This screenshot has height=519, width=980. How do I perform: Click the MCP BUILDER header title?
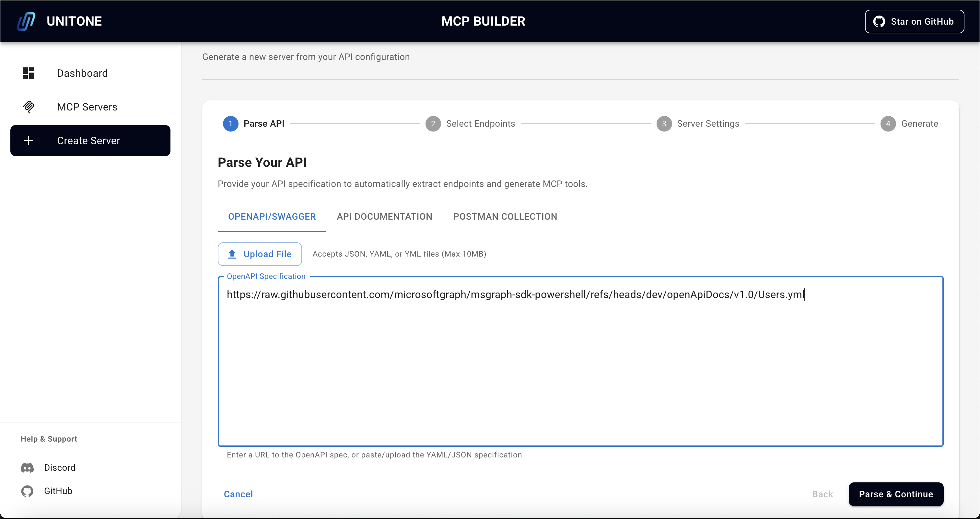pos(483,21)
